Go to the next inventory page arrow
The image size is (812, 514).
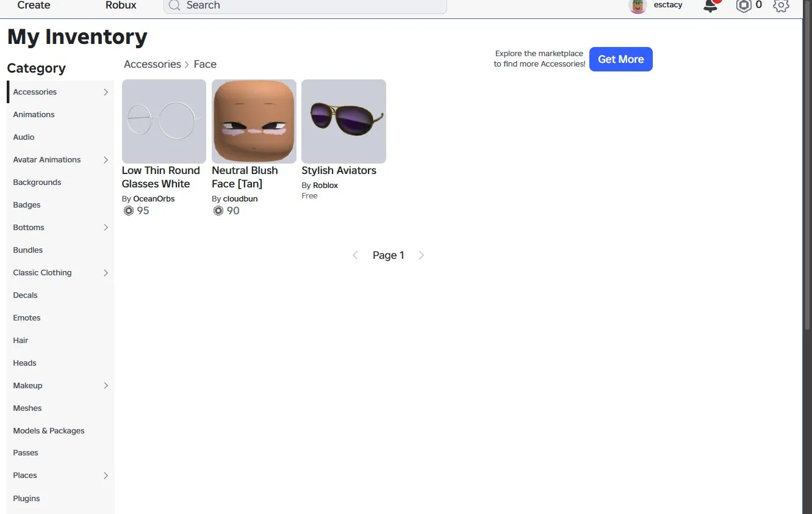(421, 255)
